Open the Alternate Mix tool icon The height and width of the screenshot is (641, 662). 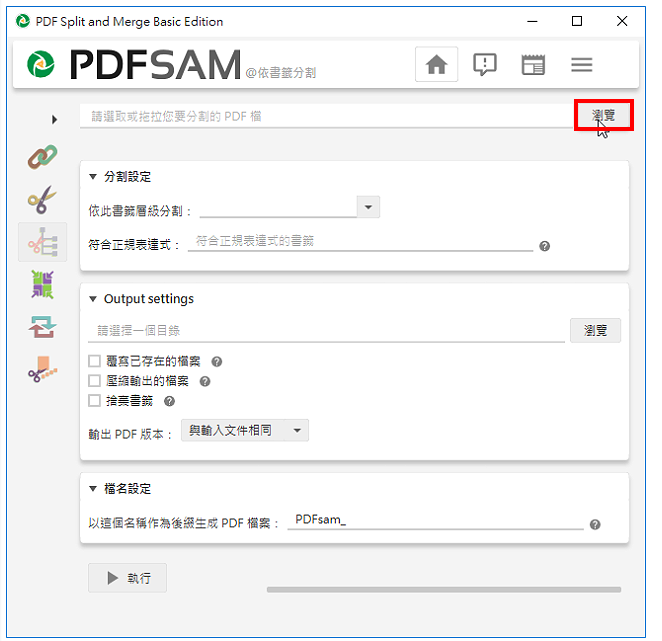[x=43, y=285]
